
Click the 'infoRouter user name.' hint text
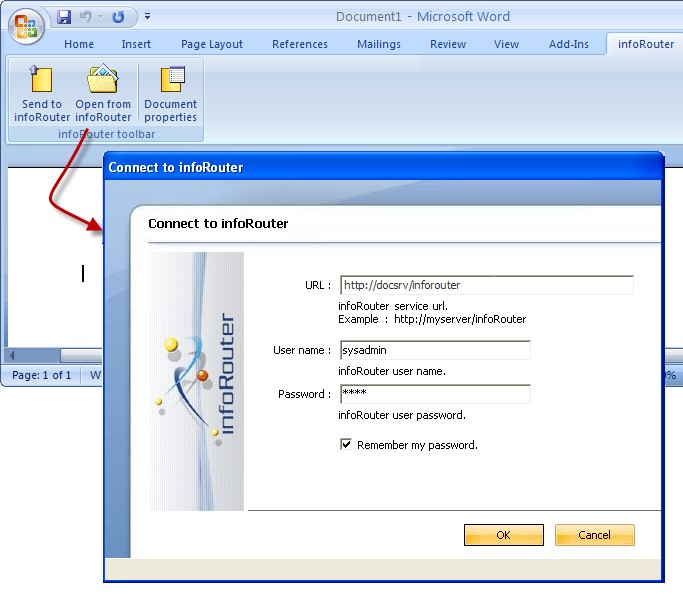coord(392,371)
